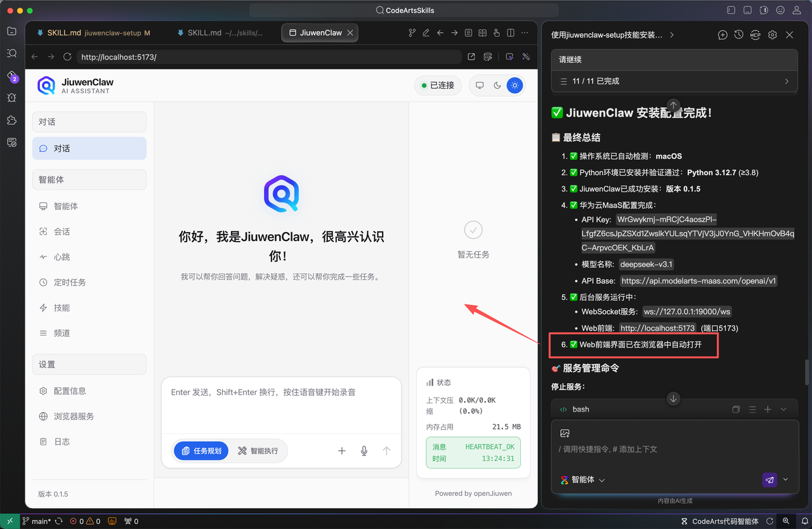
Task: Click the microphone voice input icon
Action: (x=364, y=451)
